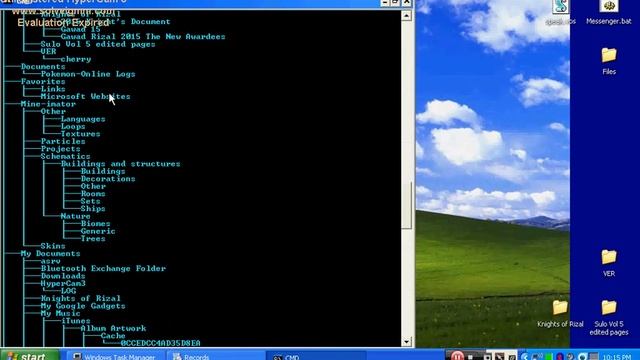640x360 pixels.
Task: Click the 'Bluetooth Exchange Folder' entry
Action: [x=103, y=269]
